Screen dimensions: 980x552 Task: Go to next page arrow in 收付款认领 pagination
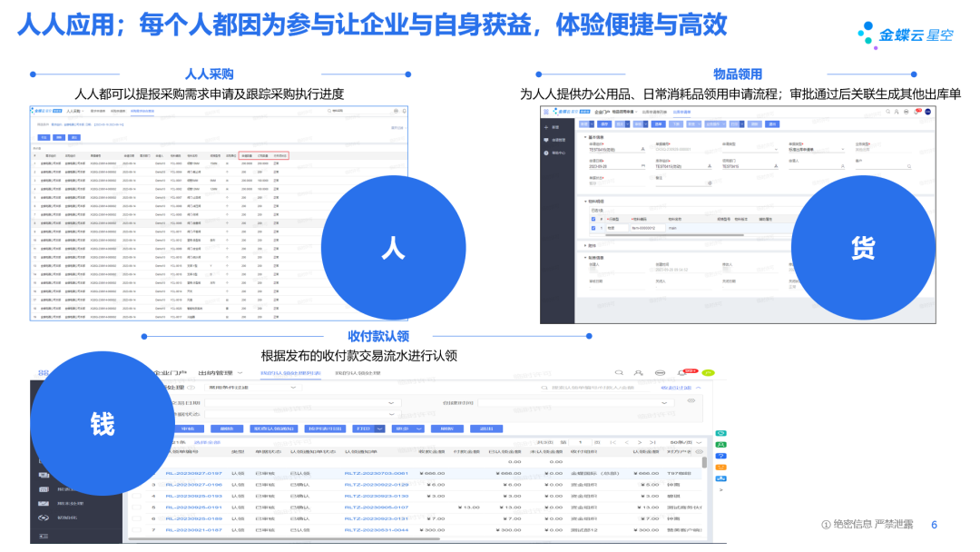point(640,443)
